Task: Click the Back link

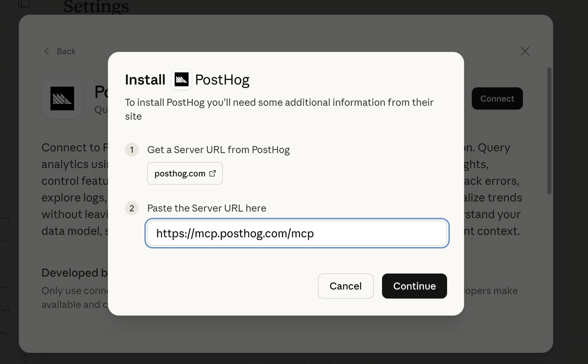Action: (66, 51)
